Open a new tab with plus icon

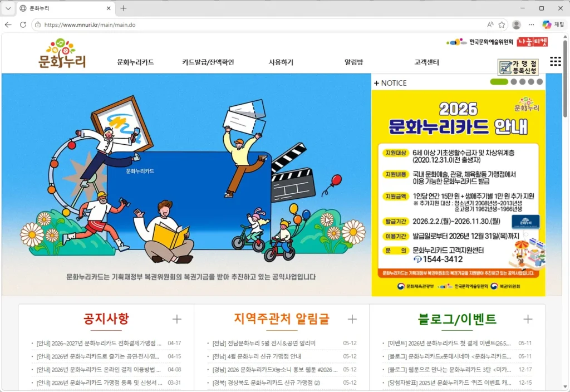point(123,8)
